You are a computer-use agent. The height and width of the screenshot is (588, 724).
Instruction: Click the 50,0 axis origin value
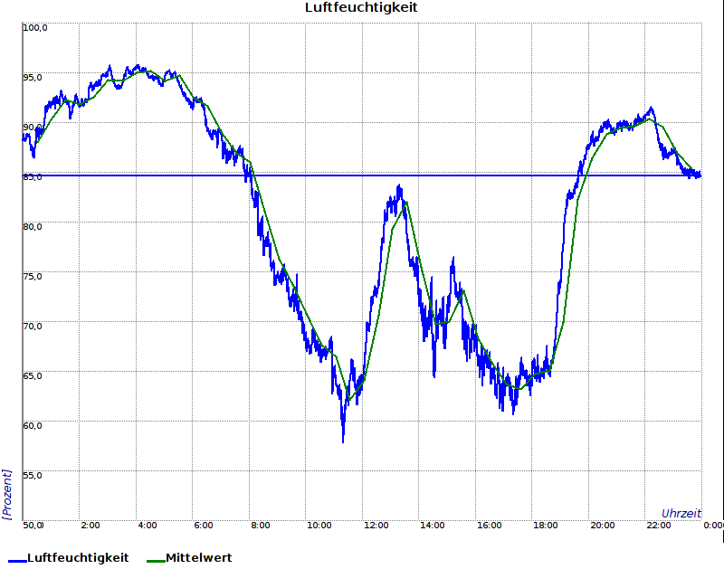pyautogui.click(x=33, y=526)
